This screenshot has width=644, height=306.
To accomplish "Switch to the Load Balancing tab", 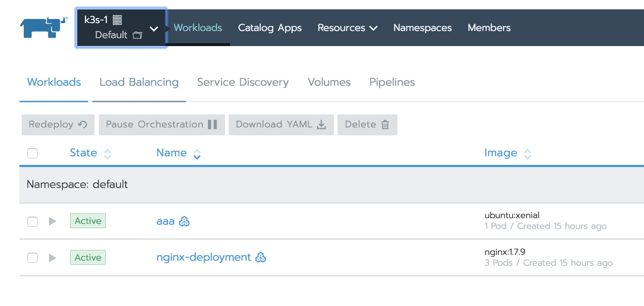I will [x=139, y=82].
